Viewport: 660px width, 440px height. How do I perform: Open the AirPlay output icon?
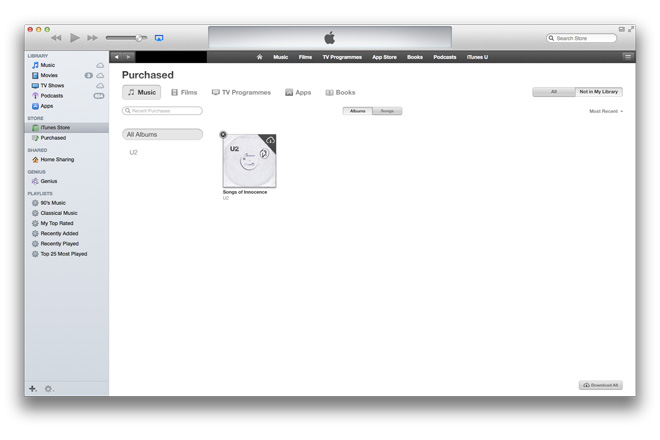point(159,38)
